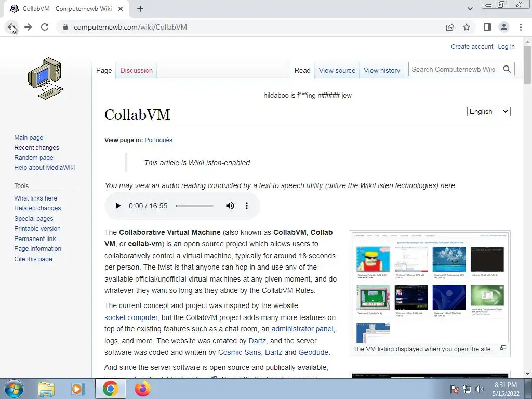Click the taskbar clock showing 8:31 PM
Image resolution: width=532 pixels, height=399 pixels.
pyautogui.click(x=506, y=389)
